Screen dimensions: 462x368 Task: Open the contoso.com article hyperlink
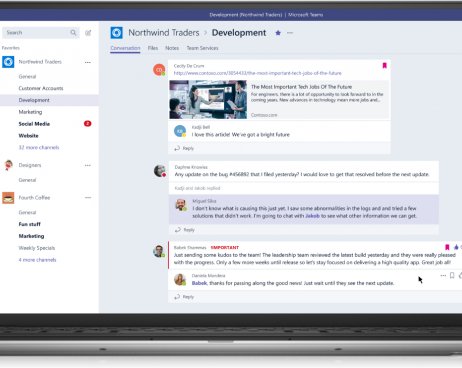click(258, 73)
